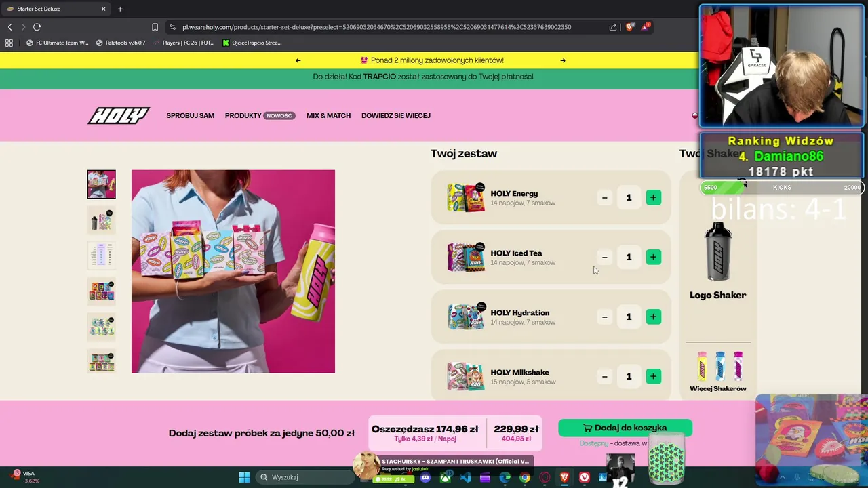868x488 pixels.
Task: Increase HOLY Milkshake quantity
Action: [x=653, y=377]
